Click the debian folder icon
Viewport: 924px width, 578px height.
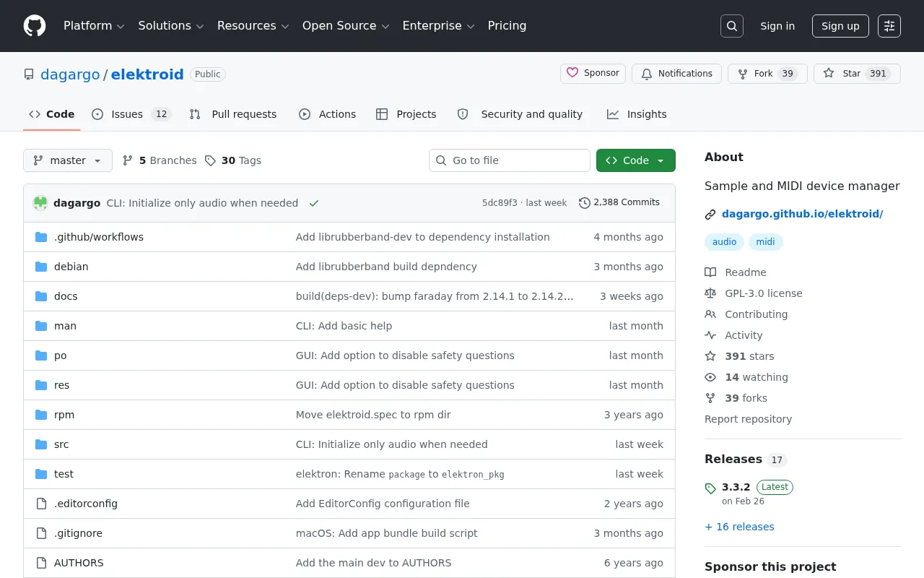point(41,267)
